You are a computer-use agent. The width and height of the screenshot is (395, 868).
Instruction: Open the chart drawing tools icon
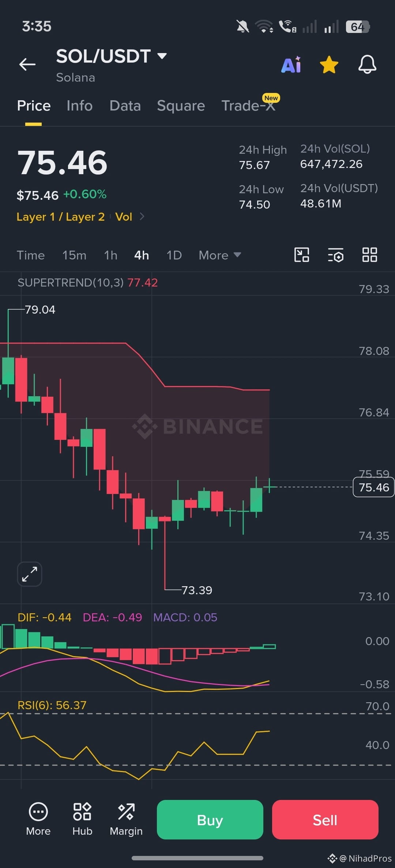tap(302, 255)
